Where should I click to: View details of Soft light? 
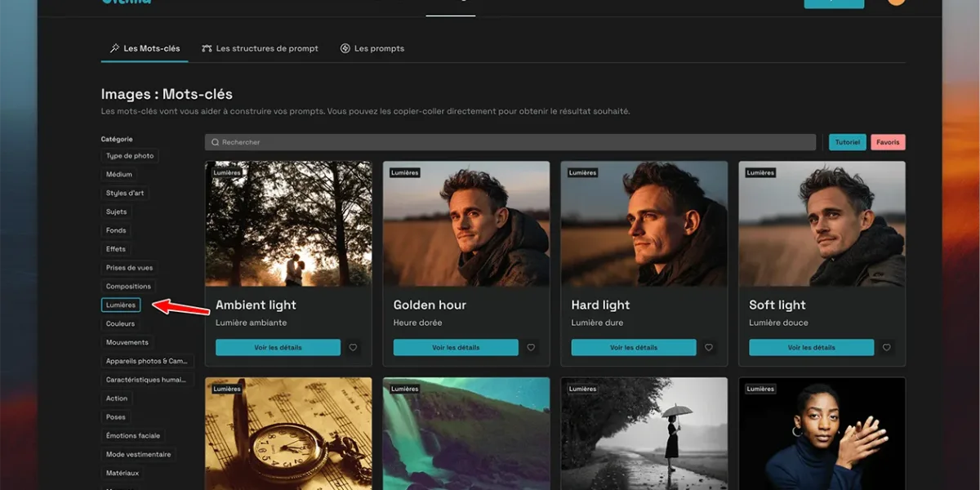(x=812, y=348)
